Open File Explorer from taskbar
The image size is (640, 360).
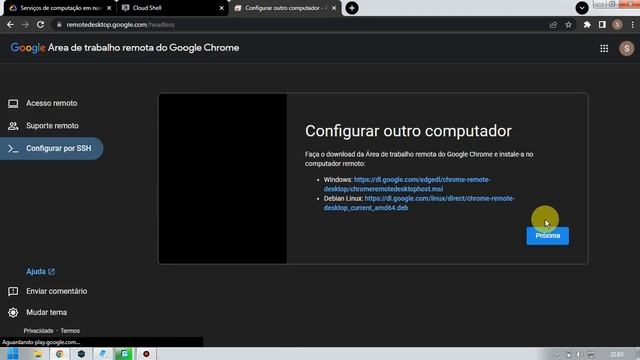38,354
